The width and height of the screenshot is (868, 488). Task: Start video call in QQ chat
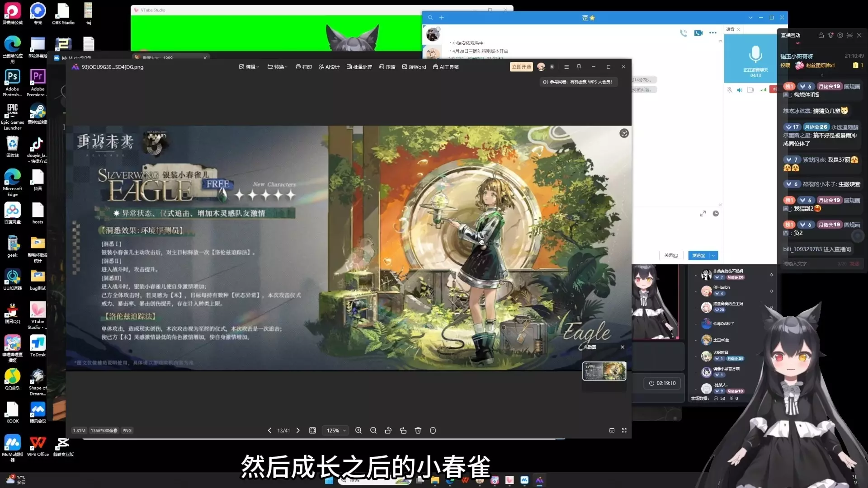pos(698,33)
